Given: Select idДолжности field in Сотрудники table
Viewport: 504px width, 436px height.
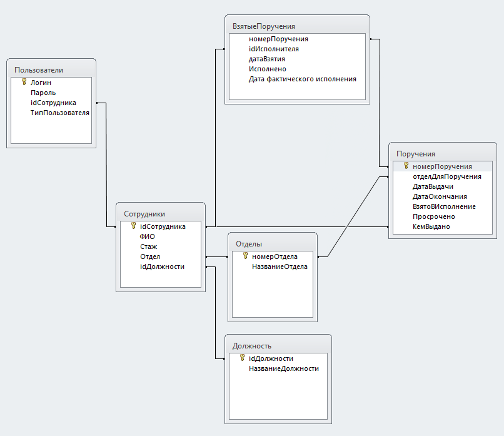Looking at the screenshot, I should tap(162, 266).
